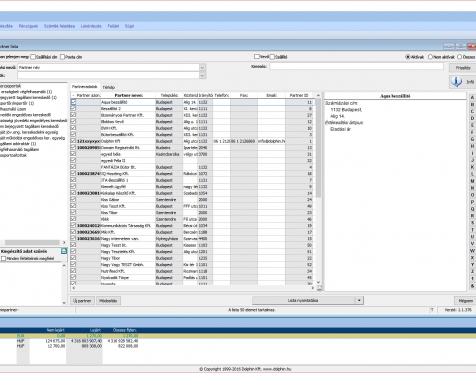
Task: Click the partner table horizontal scrollbar
Action: point(193,288)
